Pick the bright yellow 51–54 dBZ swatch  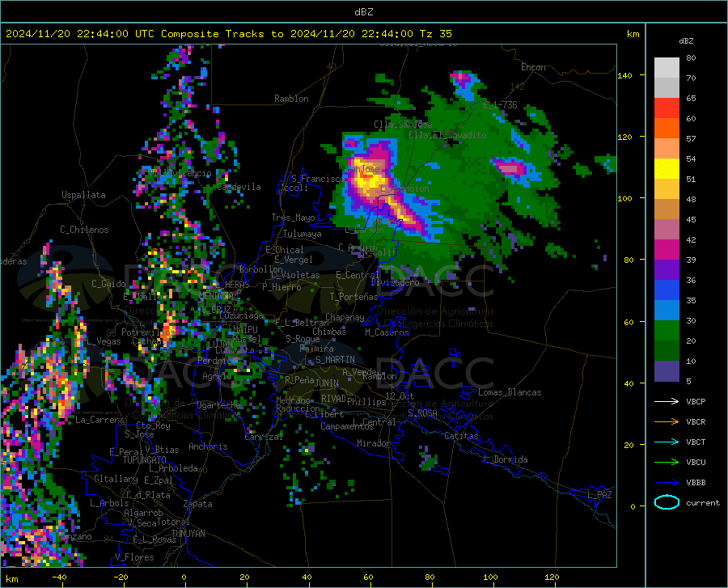tap(667, 169)
